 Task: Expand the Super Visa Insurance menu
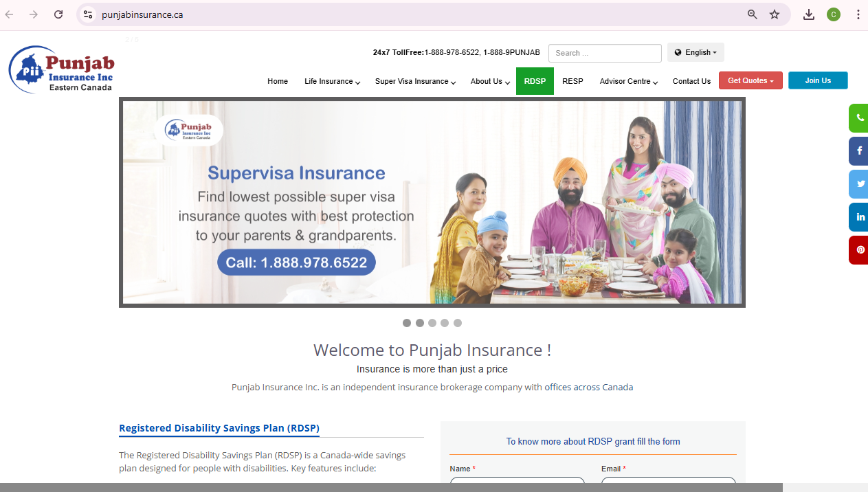(416, 81)
